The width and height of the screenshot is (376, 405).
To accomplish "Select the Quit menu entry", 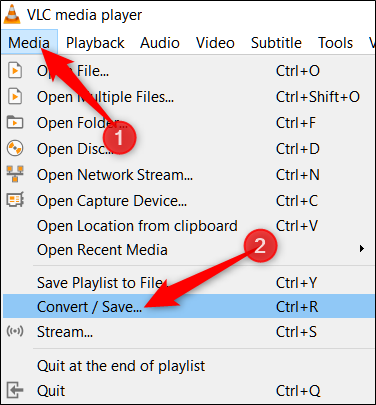I will click(188, 391).
